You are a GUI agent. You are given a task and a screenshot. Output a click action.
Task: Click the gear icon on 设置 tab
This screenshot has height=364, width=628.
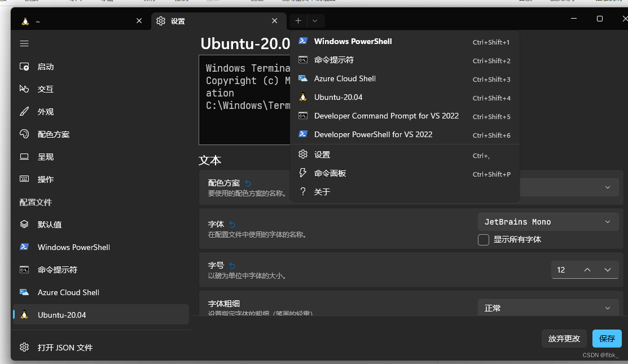point(161,21)
